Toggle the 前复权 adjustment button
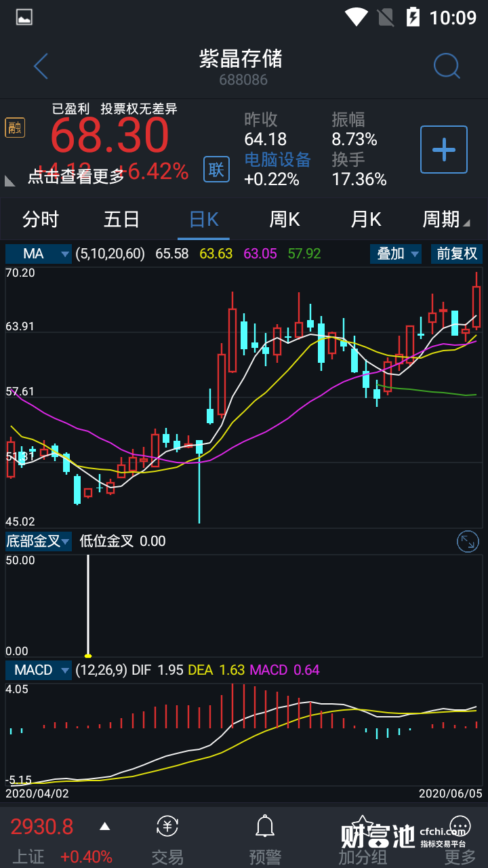This screenshot has height=868, width=488. pos(457,254)
